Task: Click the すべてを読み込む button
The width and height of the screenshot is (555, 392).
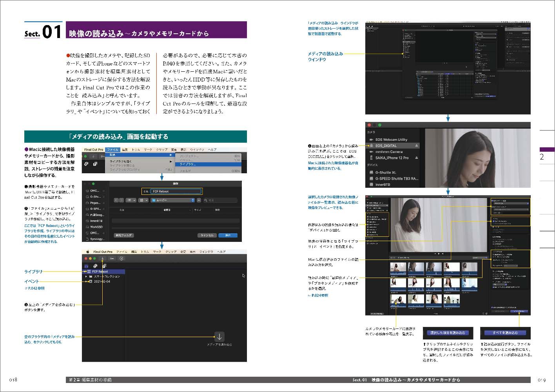Action: (x=505, y=333)
